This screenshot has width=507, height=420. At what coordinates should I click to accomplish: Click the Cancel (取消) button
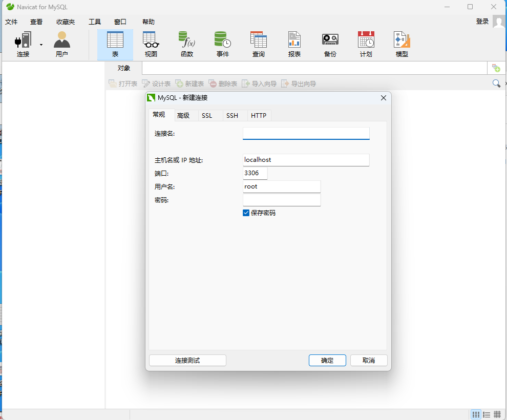[x=369, y=360]
